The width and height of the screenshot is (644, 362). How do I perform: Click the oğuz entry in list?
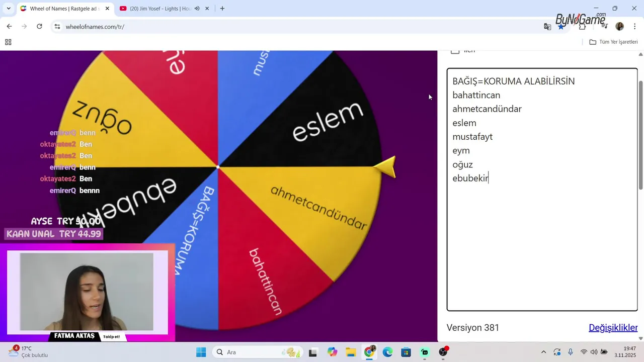[462, 164]
